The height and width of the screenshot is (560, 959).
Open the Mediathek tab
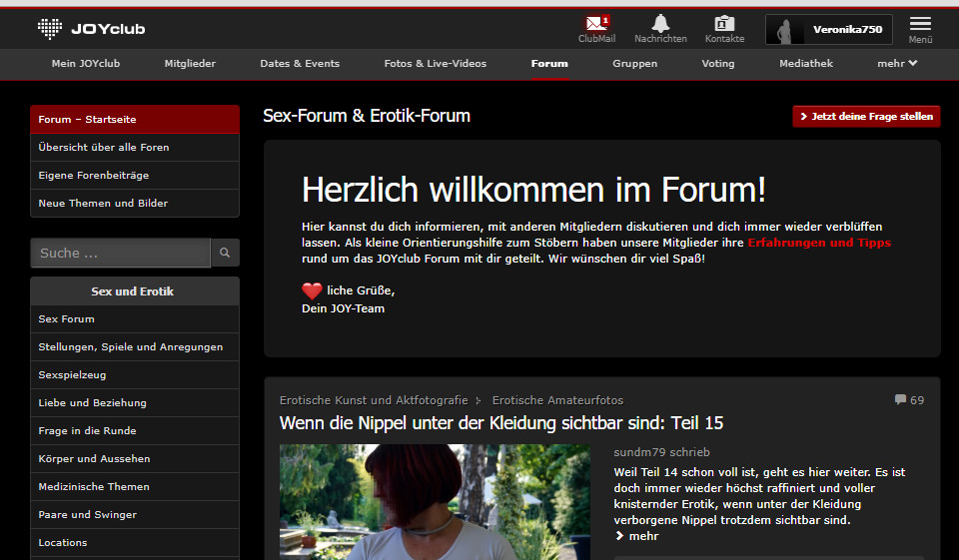[x=805, y=64]
